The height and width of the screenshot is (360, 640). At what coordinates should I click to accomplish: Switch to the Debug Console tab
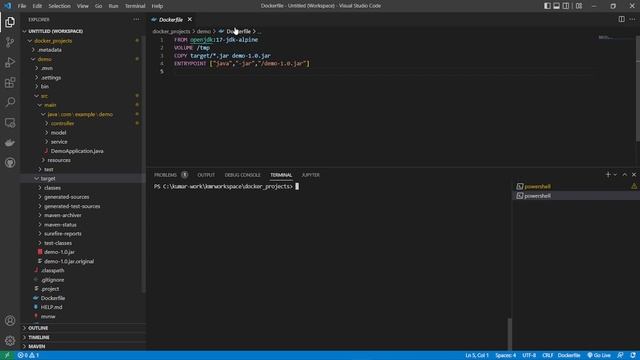[x=242, y=175]
